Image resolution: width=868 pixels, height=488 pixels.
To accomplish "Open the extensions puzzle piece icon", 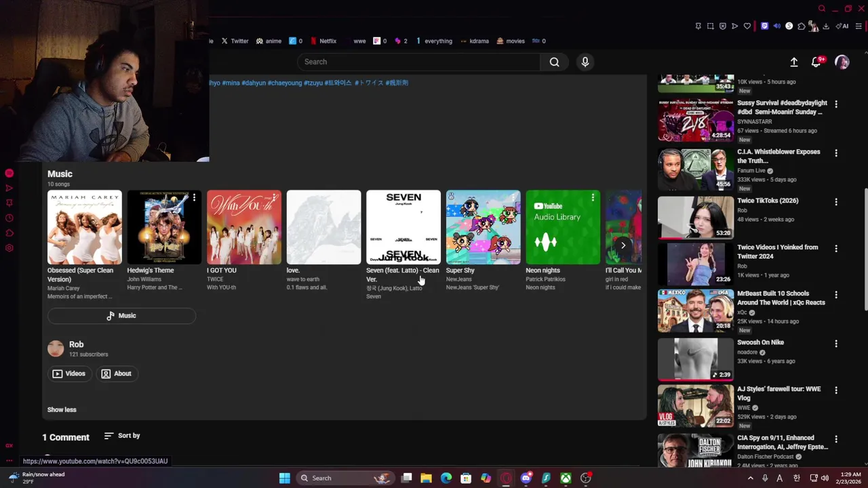I will coord(801,26).
